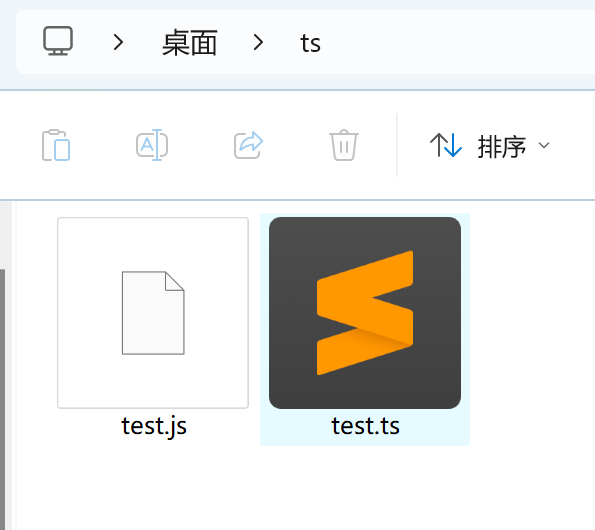Image resolution: width=595 pixels, height=530 pixels.
Task: Click the navigation pane scrollbar
Action: (x=2, y=398)
